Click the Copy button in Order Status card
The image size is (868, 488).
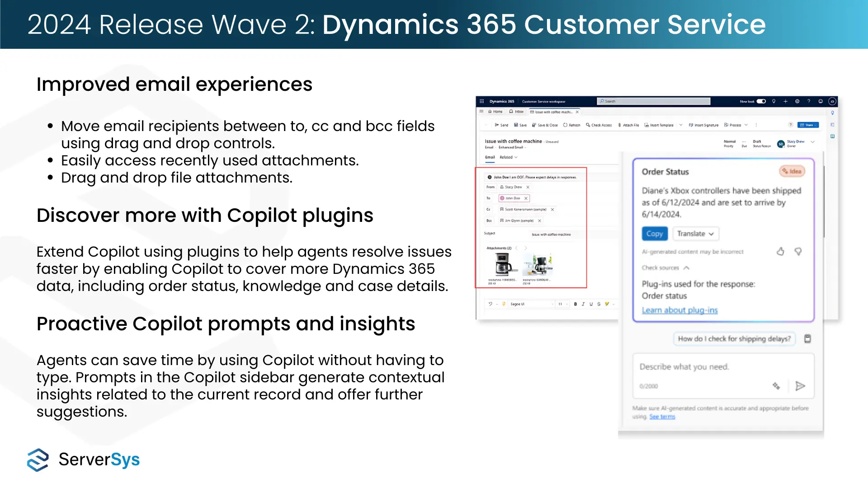[654, 234]
